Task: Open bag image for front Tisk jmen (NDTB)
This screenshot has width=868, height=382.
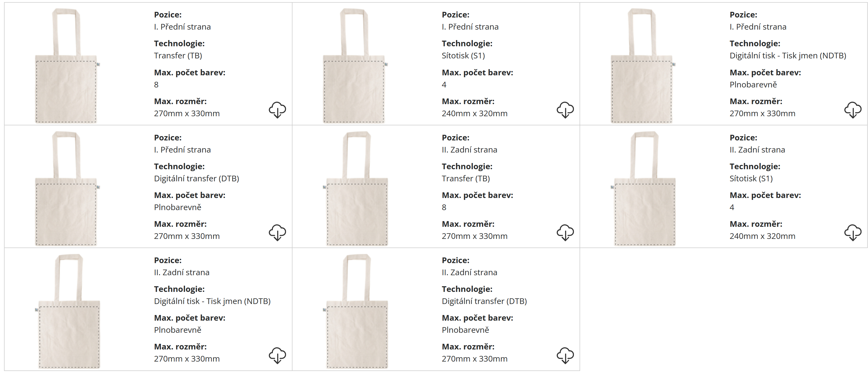Action: 642,66
